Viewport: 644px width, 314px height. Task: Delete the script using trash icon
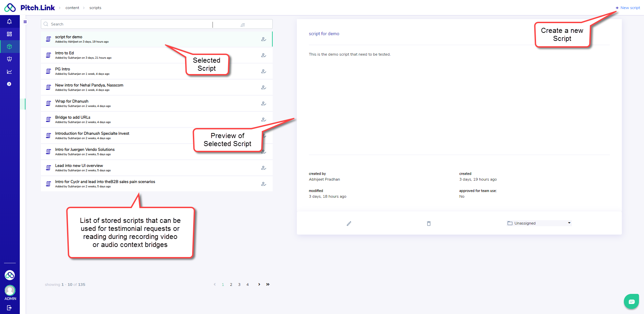[x=429, y=224]
